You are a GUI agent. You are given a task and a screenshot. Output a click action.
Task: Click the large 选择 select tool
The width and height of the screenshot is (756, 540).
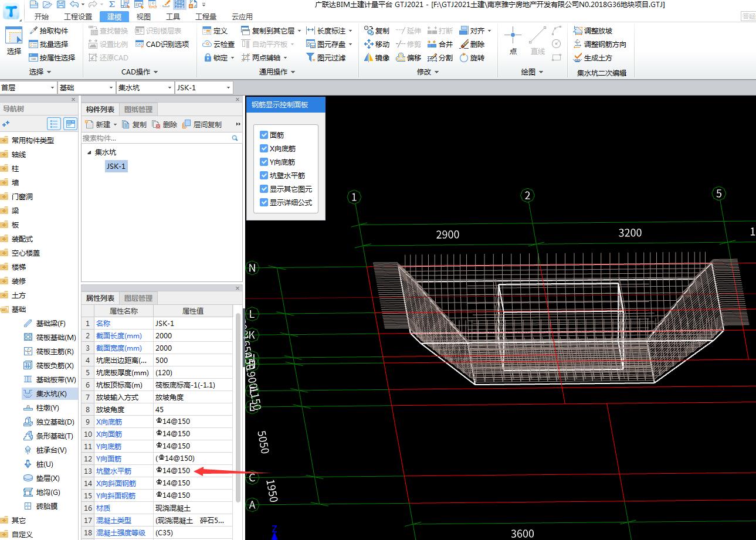pos(13,42)
